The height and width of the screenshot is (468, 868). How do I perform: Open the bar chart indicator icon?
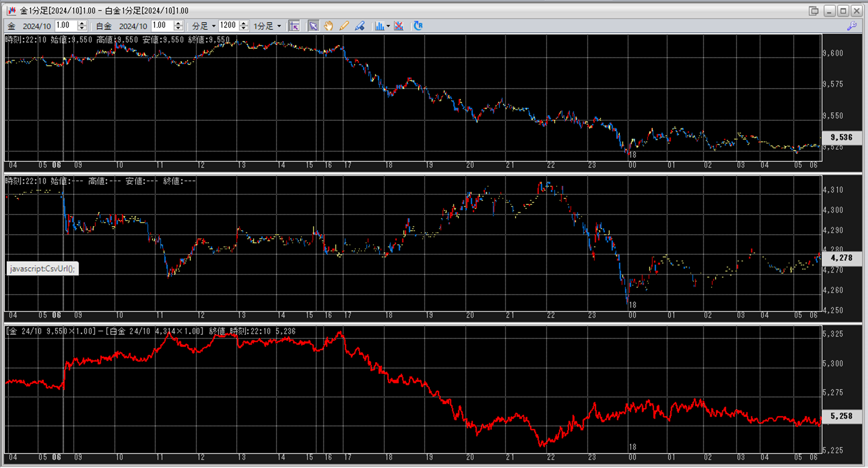(x=379, y=26)
